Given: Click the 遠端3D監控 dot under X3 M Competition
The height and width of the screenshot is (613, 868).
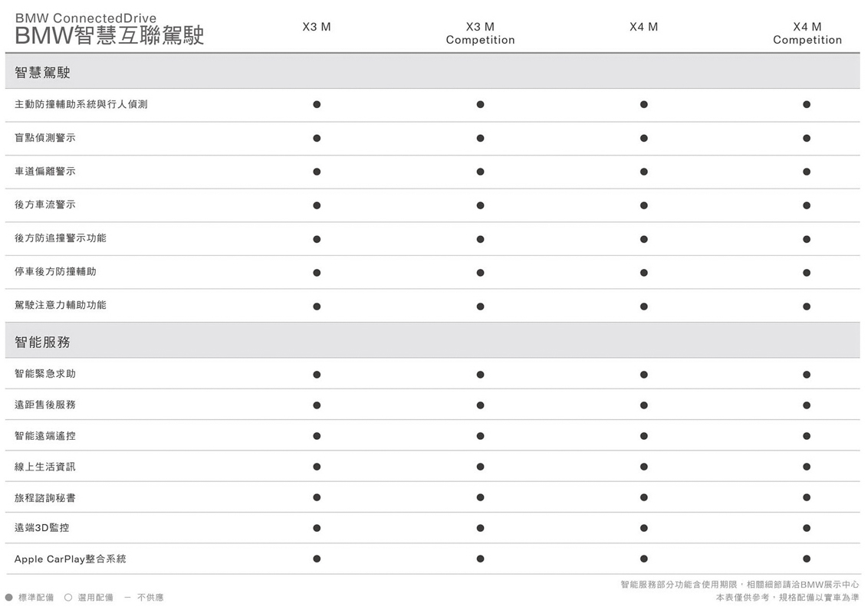Looking at the screenshot, I should point(480,529).
